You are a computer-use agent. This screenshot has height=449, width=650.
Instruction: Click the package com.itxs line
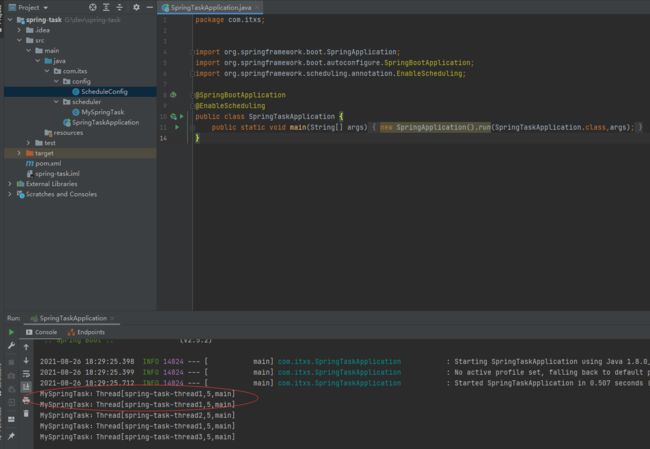tap(230, 19)
